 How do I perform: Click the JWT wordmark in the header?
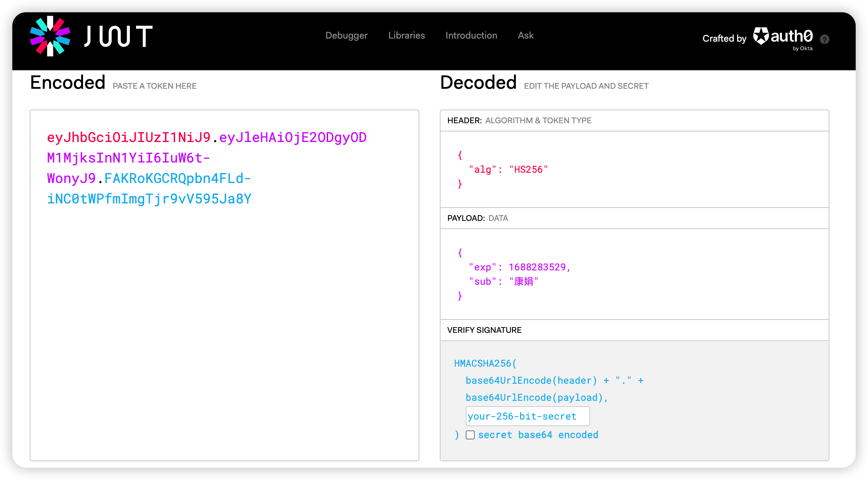pyautogui.click(x=118, y=36)
